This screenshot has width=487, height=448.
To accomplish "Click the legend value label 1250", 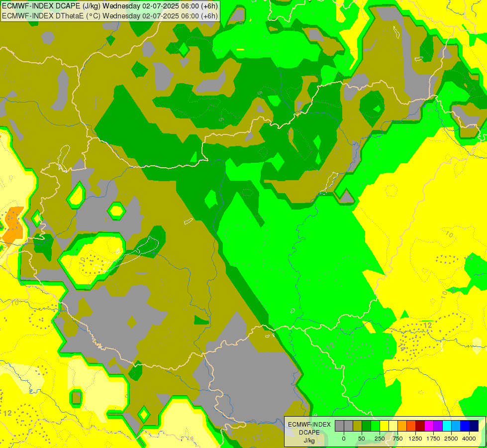I will tap(415, 439).
